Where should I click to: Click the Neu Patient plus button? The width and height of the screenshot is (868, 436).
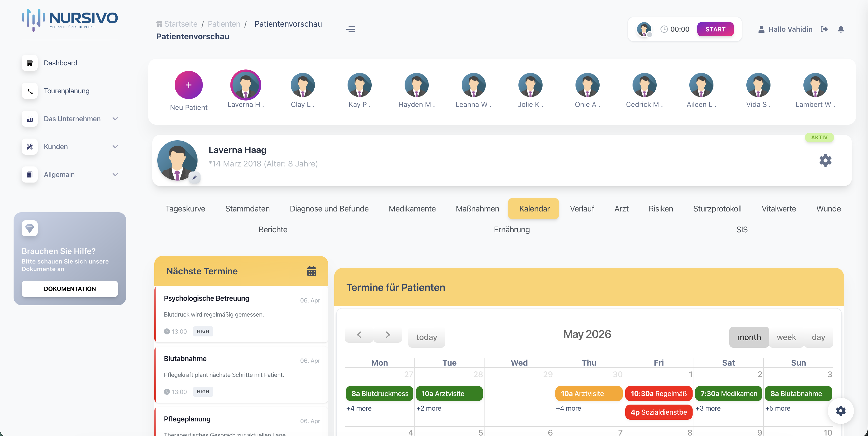tap(189, 85)
